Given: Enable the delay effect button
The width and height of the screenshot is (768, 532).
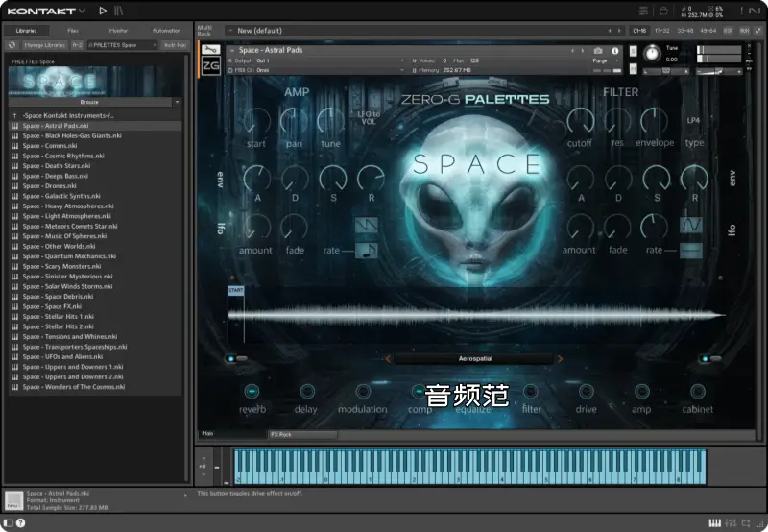Looking at the screenshot, I should [x=307, y=391].
